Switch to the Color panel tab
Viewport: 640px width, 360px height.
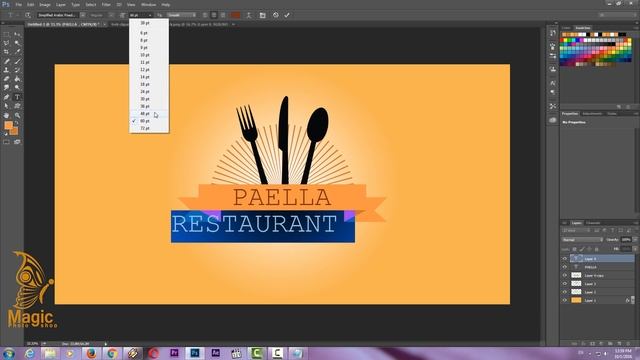[566, 28]
